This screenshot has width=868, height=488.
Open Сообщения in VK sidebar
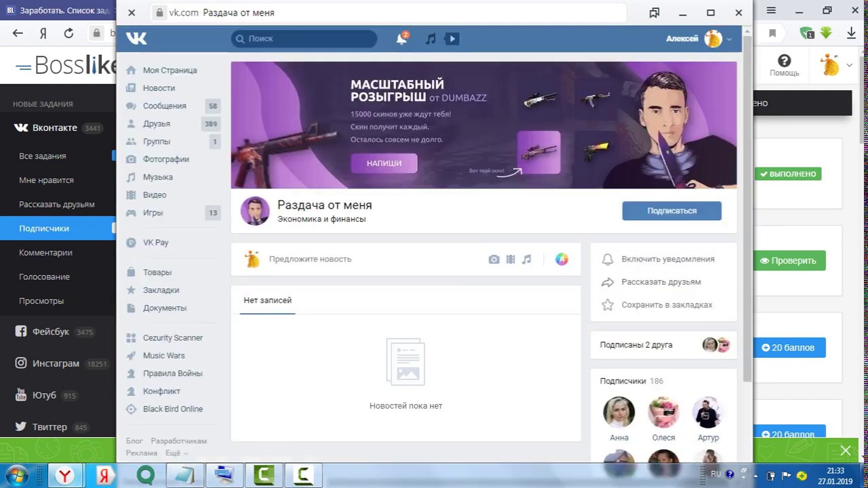pos(164,106)
